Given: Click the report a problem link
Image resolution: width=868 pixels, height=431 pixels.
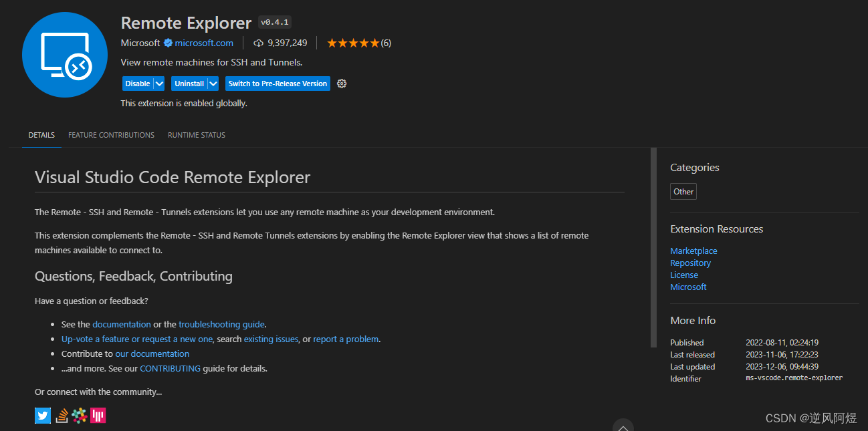Looking at the screenshot, I should pos(346,339).
